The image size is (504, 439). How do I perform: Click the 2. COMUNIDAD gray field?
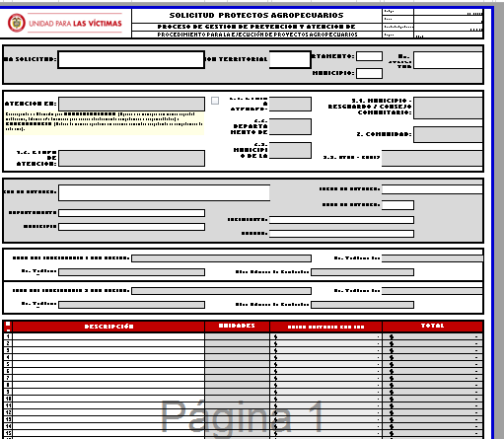click(448, 134)
